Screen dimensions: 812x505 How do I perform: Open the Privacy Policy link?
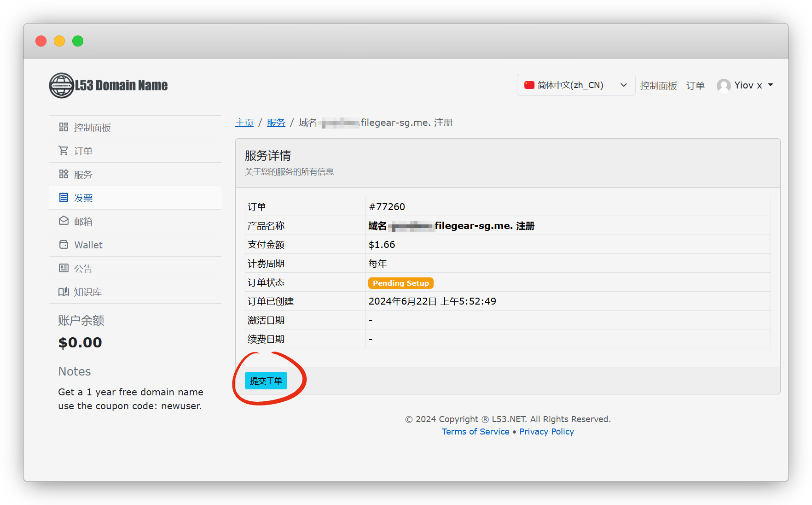click(x=546, y=432)
